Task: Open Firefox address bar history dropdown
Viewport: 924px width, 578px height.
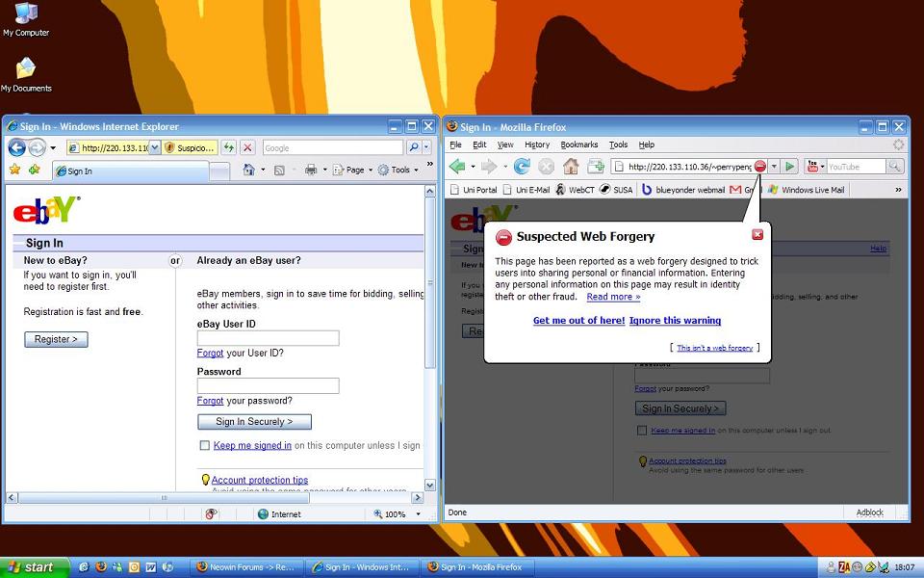Action: tap(774, 167)
